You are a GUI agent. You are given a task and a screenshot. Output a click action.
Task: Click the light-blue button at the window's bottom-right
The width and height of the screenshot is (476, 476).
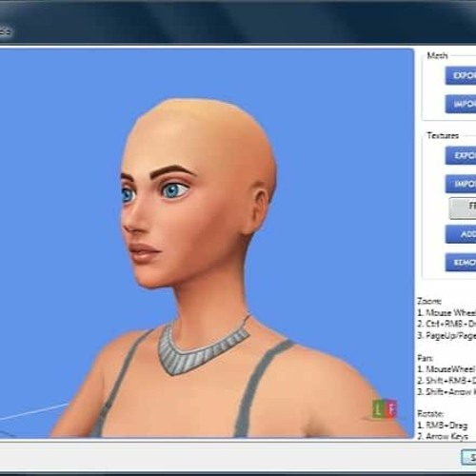click(x=468, y=457)
